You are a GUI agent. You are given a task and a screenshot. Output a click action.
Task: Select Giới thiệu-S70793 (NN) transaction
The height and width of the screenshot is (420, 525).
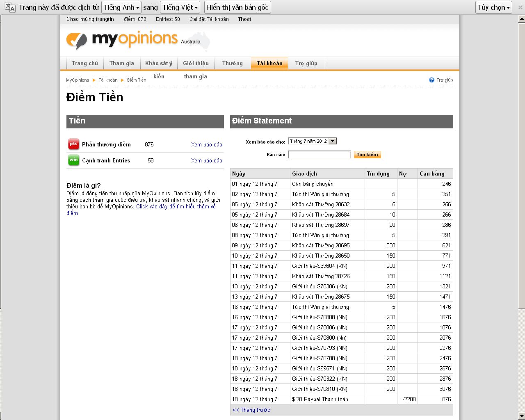(x=342, y=348)
